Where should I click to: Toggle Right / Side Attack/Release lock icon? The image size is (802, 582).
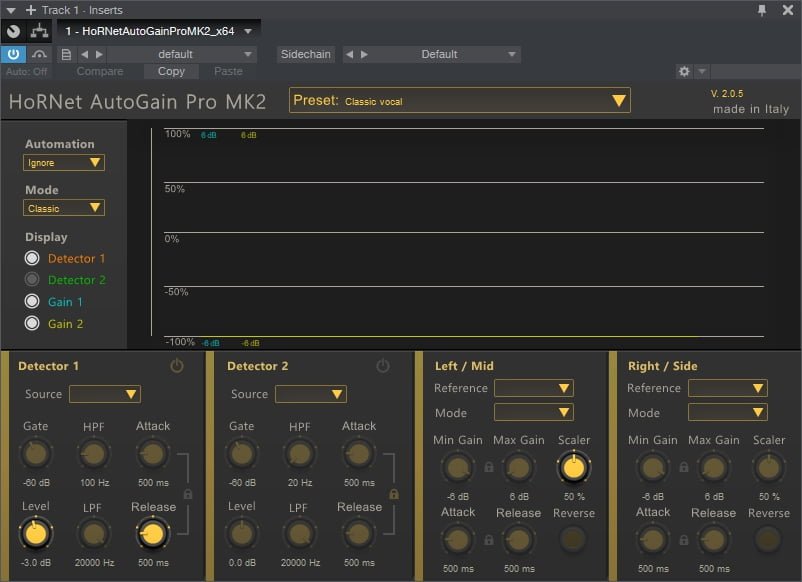pyautogui.click(x=684, y=540)
